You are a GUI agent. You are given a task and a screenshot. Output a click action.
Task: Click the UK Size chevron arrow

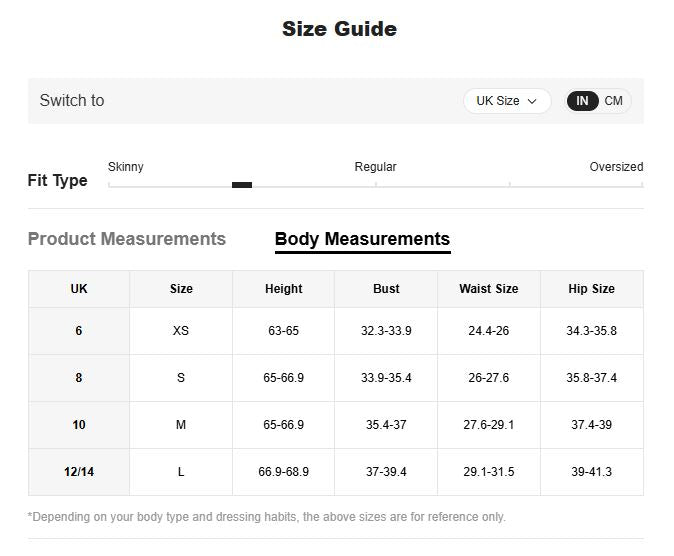(x=532, y=101)
